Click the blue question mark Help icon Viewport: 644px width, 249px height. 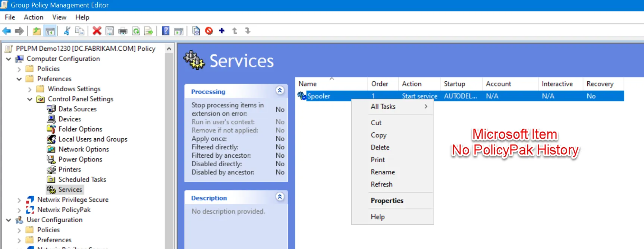(166, 31)
